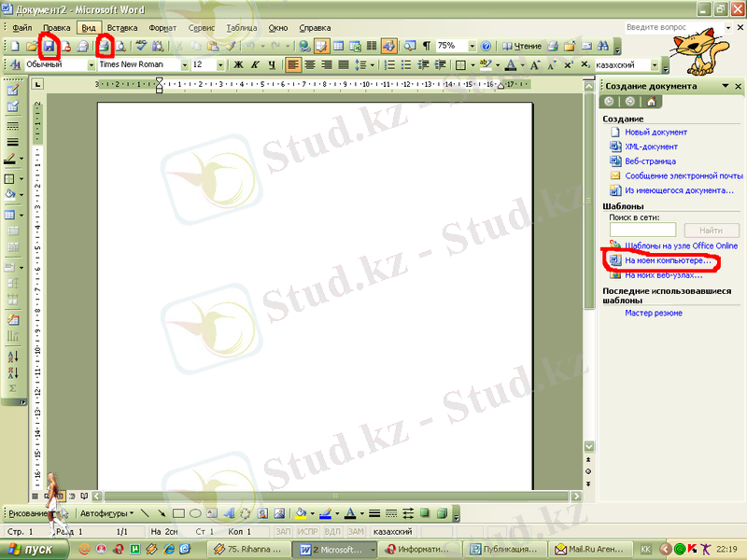Click the Line Color brush in drawing toolbar

click(x=325, y=513)
